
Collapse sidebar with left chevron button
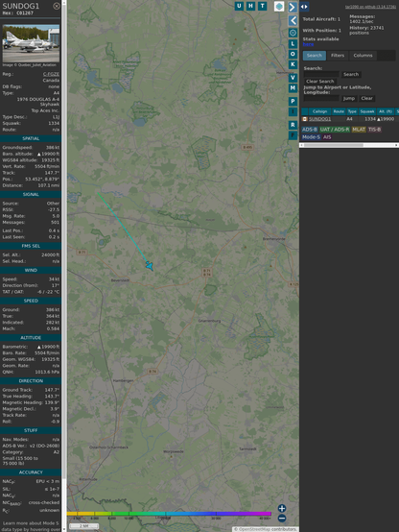293,20
